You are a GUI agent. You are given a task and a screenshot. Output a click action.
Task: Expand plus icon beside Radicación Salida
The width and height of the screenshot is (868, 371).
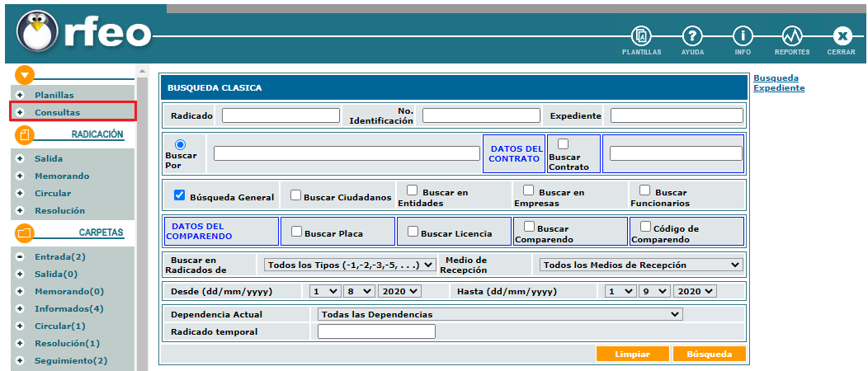(x=20, y=158)
